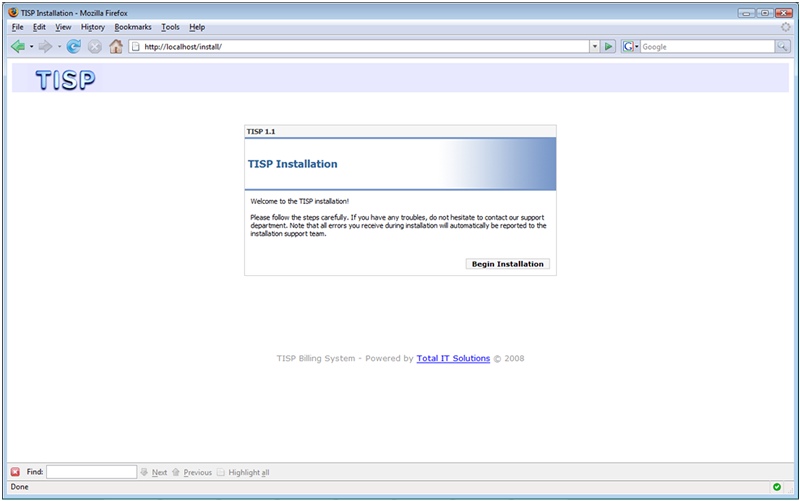Close the Find bar with the red X
800x501 pixels.
15,472
